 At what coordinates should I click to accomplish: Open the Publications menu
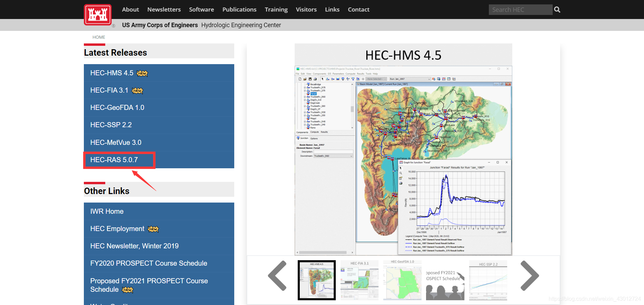pos(239,9)
